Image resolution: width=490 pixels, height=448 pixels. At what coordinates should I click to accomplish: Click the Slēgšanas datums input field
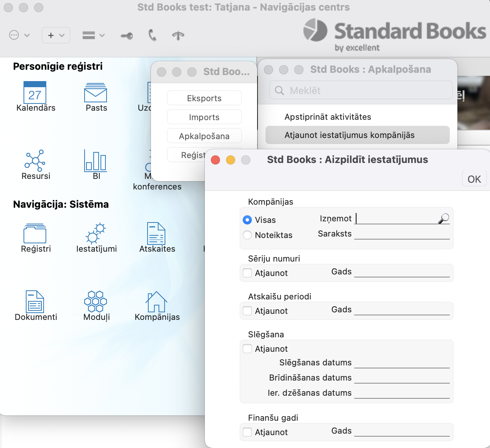pos(402,363)
